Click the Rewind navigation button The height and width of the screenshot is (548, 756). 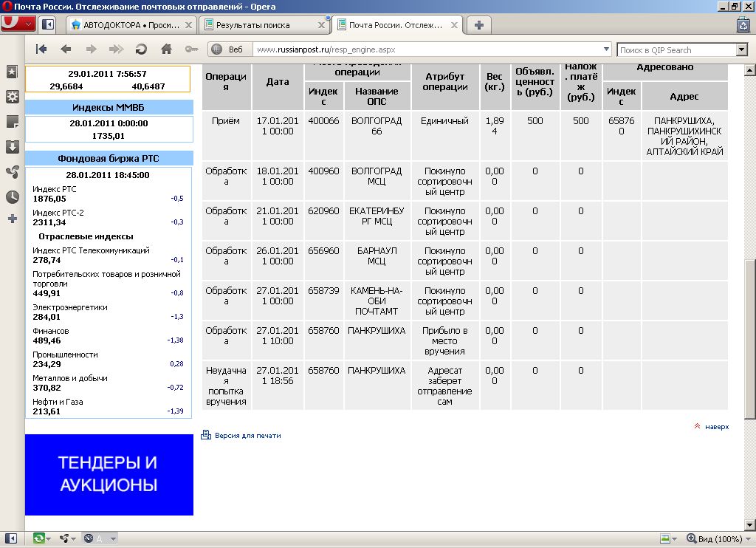click(x=41, y=49)
